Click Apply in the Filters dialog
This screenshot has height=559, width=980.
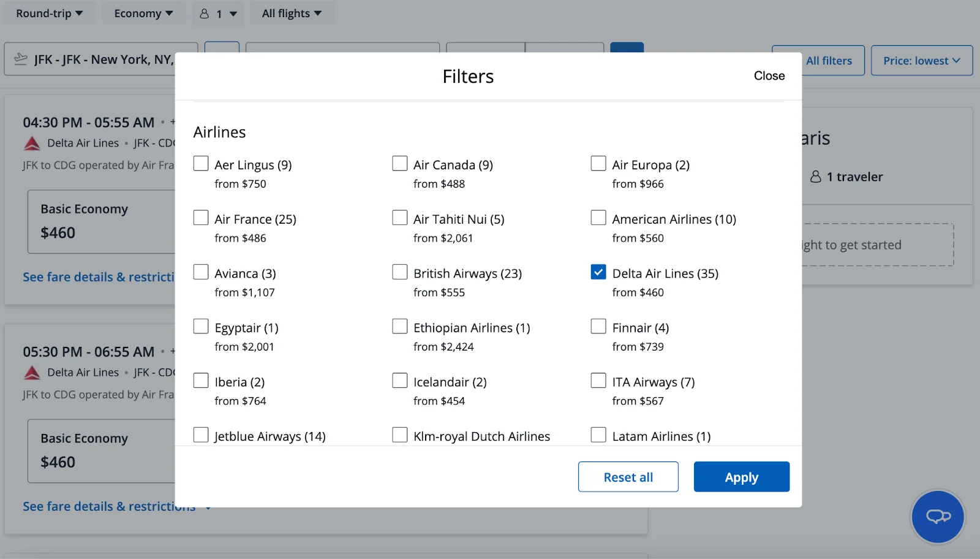click(742, 477)
